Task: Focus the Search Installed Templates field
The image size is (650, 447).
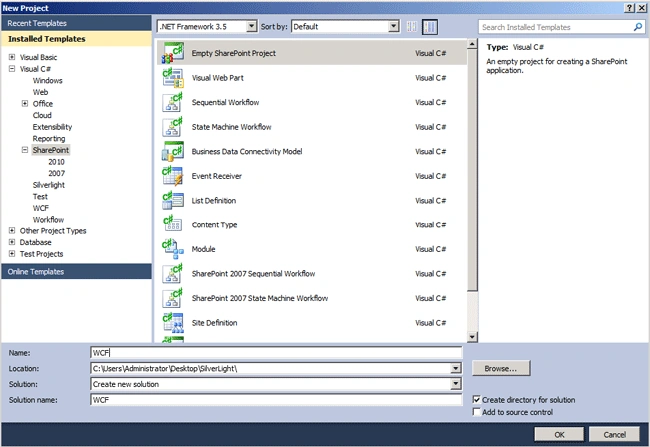Action: point(555,27)
